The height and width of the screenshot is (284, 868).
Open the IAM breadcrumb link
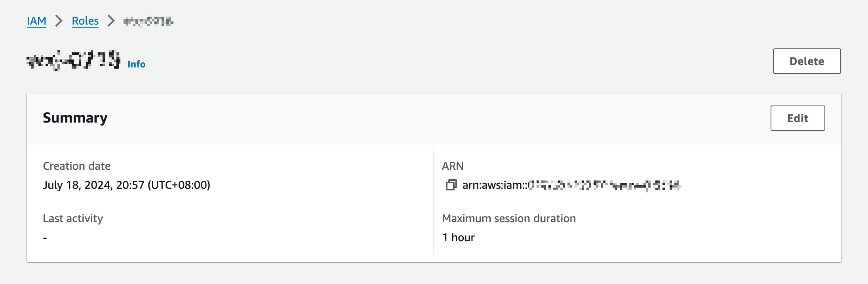click(x=36, y=21)
